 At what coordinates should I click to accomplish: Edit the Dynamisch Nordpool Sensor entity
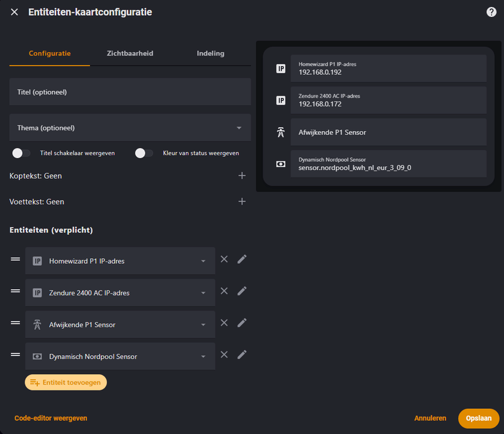pos(242,355)
